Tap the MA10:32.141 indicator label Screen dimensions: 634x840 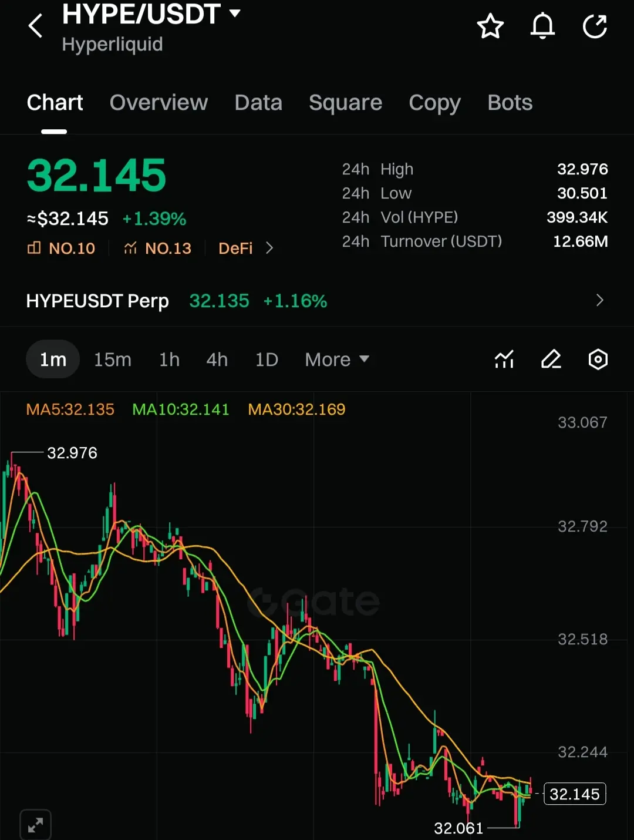click(181, 409)
